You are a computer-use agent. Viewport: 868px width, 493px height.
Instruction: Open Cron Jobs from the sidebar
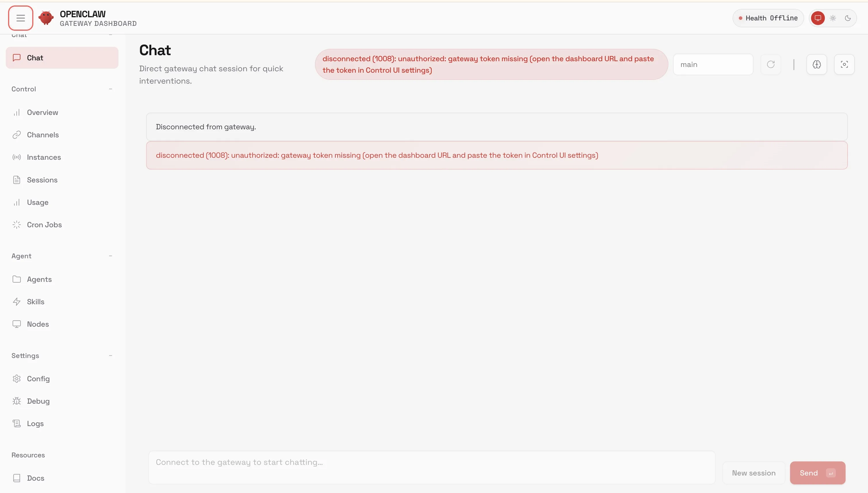pyautogui.click(x=44, y=224)
